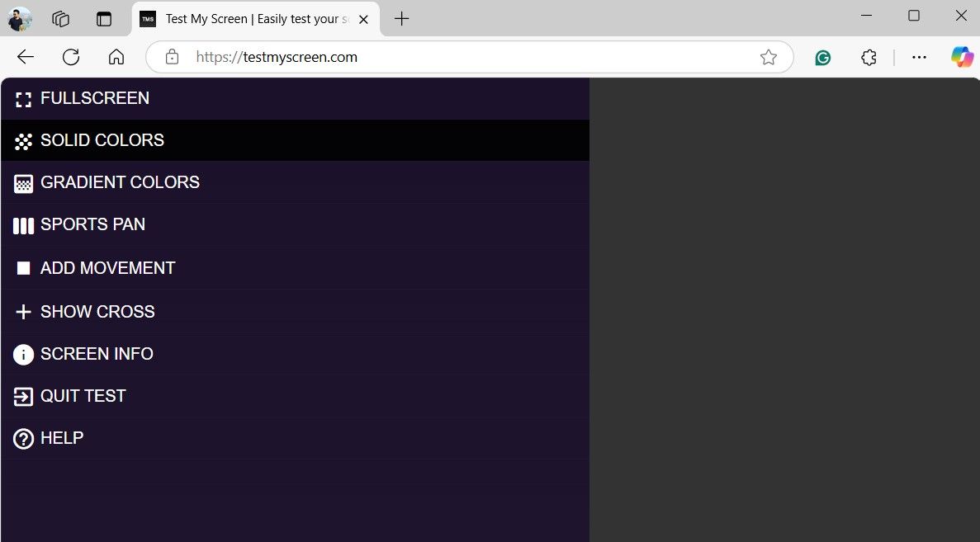Image resolution: width=980 pixels, height=542 pixels.
Task: Open Workspaces icon in title bar
Action: click(x=60, y=19)
